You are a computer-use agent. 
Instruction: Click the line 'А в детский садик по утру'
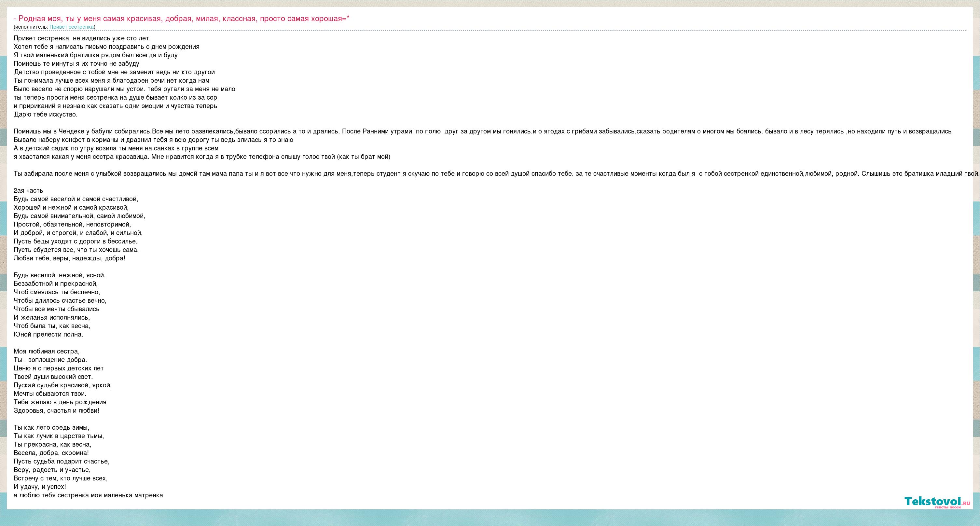coord(116,148)
